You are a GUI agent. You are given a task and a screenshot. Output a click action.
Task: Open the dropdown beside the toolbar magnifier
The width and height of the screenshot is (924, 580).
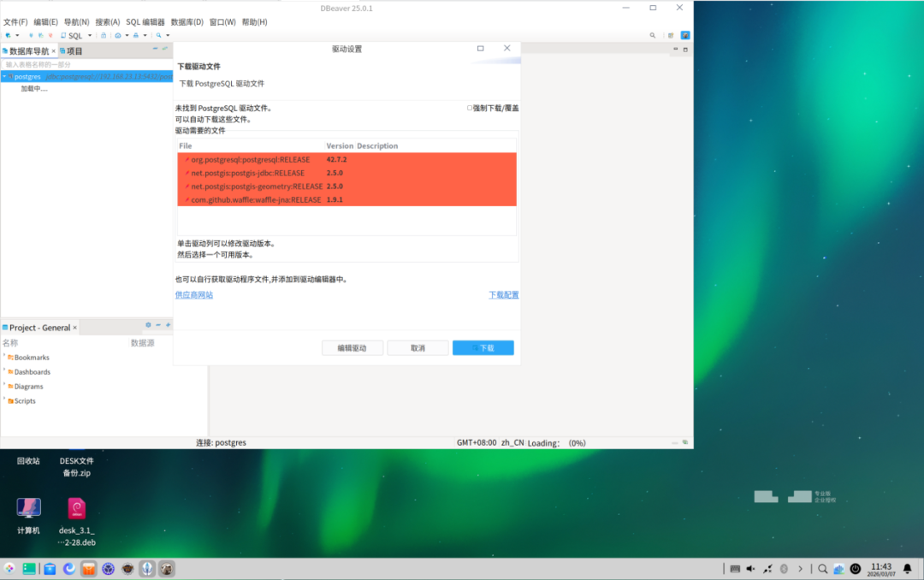click(168, 35)
